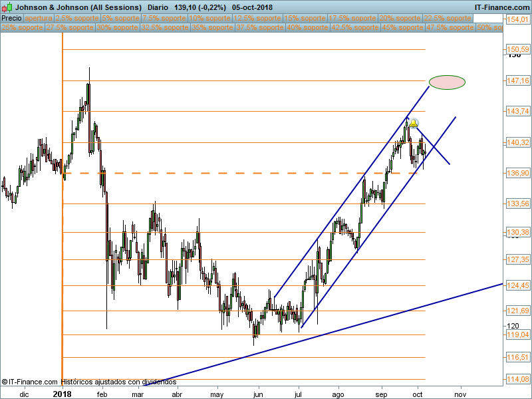The image size is (532, 399).
Task: Click the 136,90 price level label
Action: click(x=517, y=174)
